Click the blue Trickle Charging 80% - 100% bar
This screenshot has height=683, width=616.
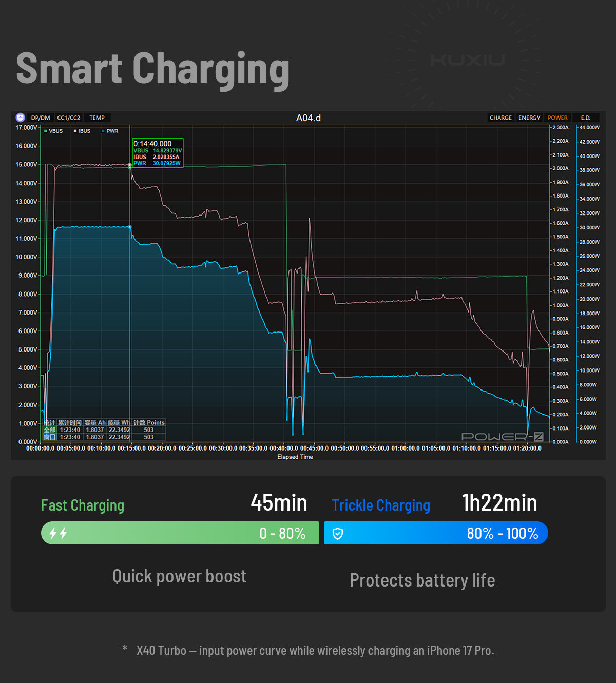(436, 533)
